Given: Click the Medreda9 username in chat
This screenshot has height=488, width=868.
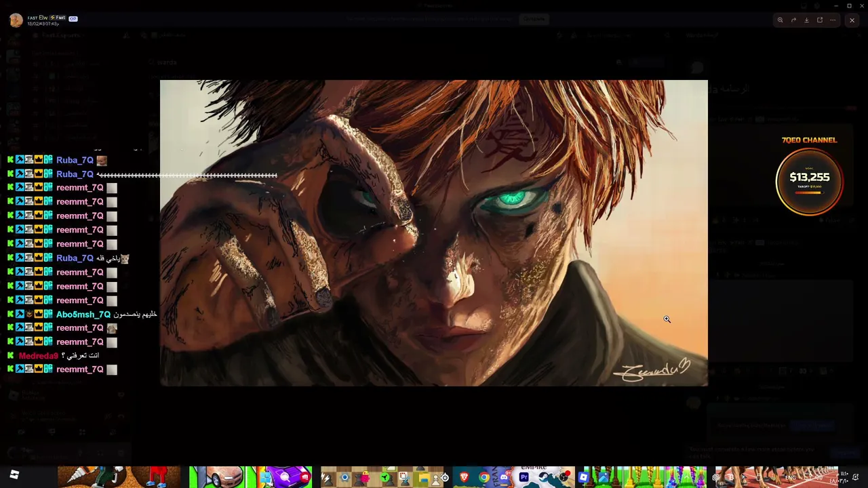Looking at the screenshot, I should [x=39, y=356].
